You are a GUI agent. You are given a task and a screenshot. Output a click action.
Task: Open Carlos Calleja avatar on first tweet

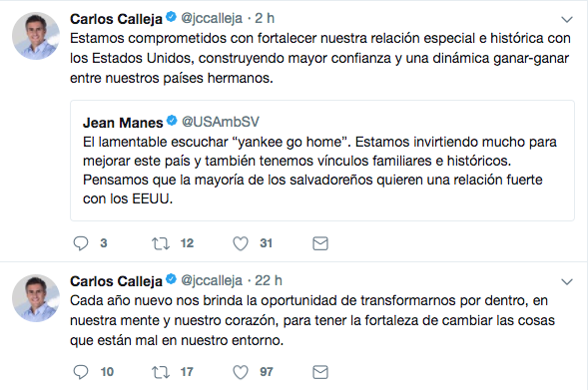point(36,36)
